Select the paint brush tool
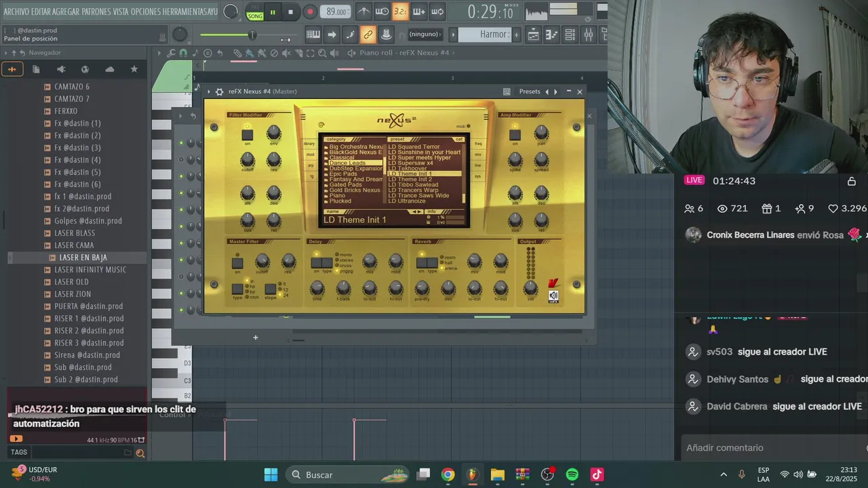Image resolution: width=868 pixels, height=488 pixels. click(x=250, y=53)
